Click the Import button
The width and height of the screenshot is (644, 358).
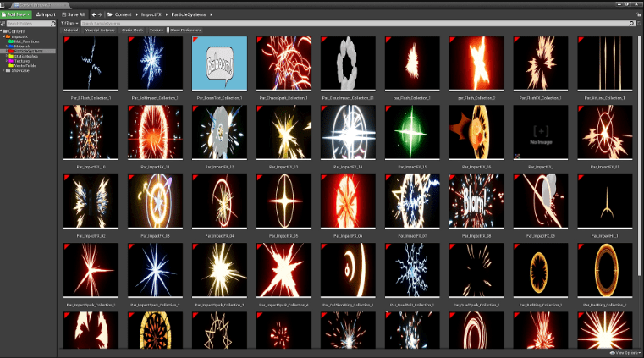pos(46,14)
